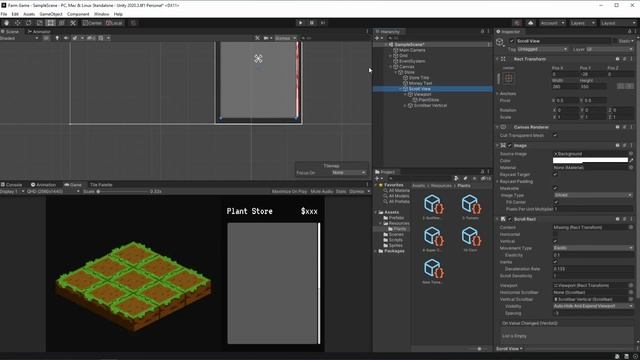Open the scrollbar Visibility dropdown
Image resolution: width=640 pixels, height=360 pixels.
click(x=593, y=306)
